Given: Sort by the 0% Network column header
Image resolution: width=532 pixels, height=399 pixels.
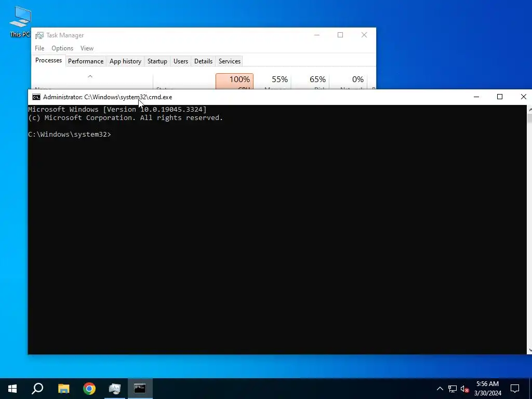Looking at the screenshot, I should pyautogui.click(x=348, y=82).
